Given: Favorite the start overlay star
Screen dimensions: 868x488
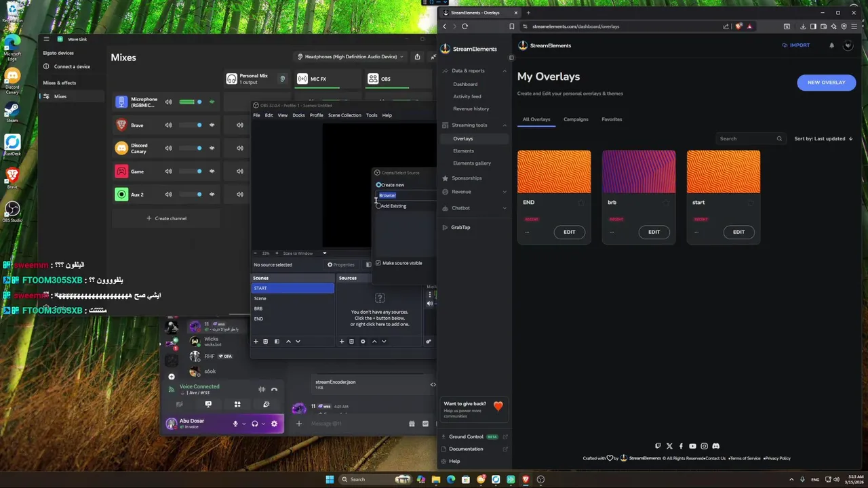Looking at the screenshot, I should point(750,203).
